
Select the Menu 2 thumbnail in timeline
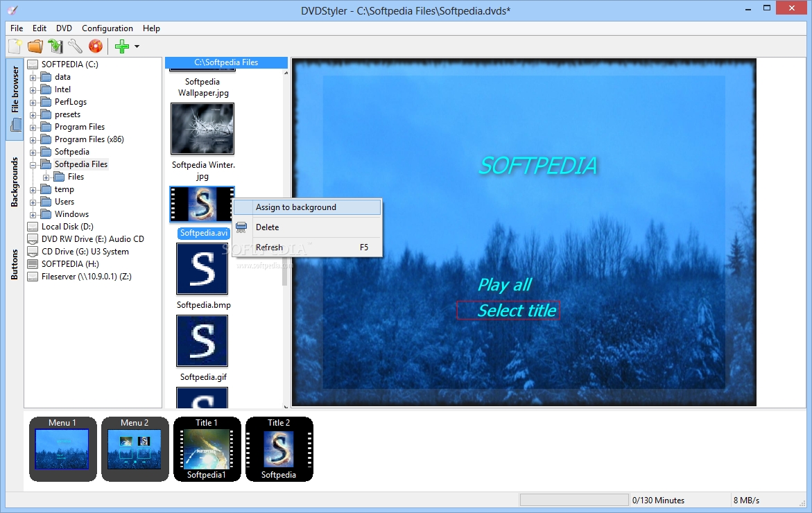pos(135,449)
